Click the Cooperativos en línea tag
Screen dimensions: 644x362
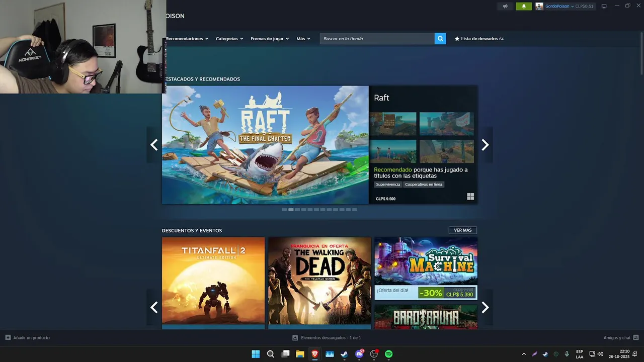pos(424,185)
